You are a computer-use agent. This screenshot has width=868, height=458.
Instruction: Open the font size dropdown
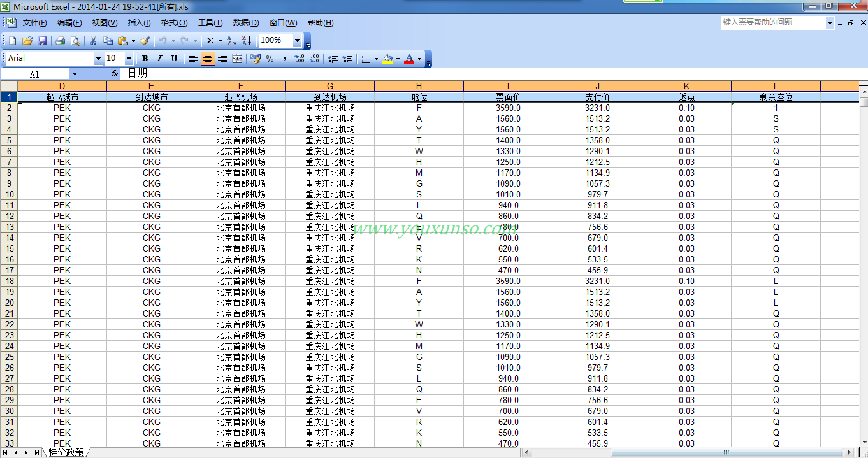click(x=129, y=59)
